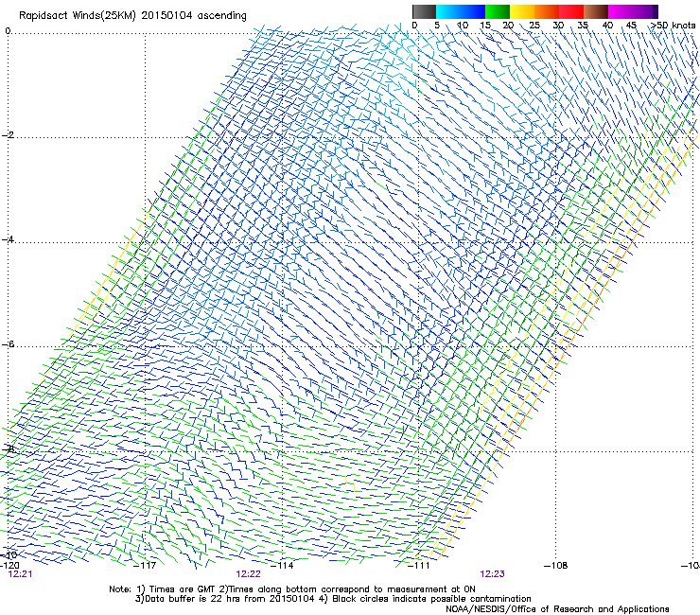Click the red 30-35 knots legend swatch
The image size is (700, 615).
point(571,11)
